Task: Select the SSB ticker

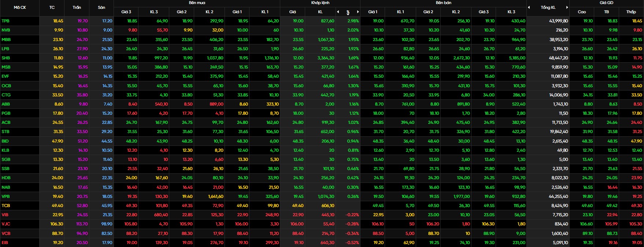Action: 5,169
